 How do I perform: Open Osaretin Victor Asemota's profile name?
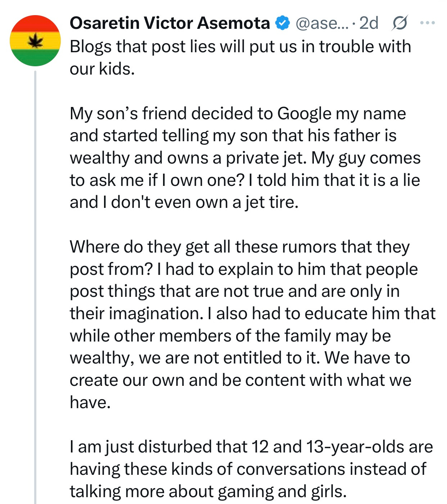pos(170,23)
